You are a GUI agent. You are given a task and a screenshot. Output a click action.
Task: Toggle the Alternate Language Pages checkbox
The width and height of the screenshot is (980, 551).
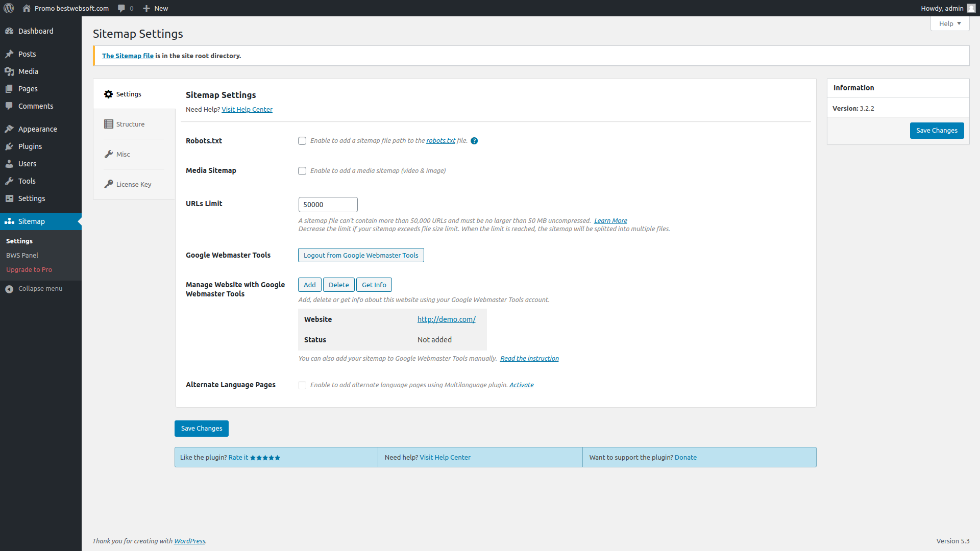point(302,385)
